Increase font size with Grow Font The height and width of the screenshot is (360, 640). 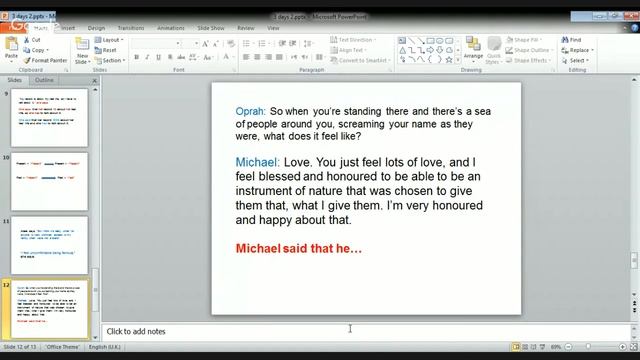205,43
